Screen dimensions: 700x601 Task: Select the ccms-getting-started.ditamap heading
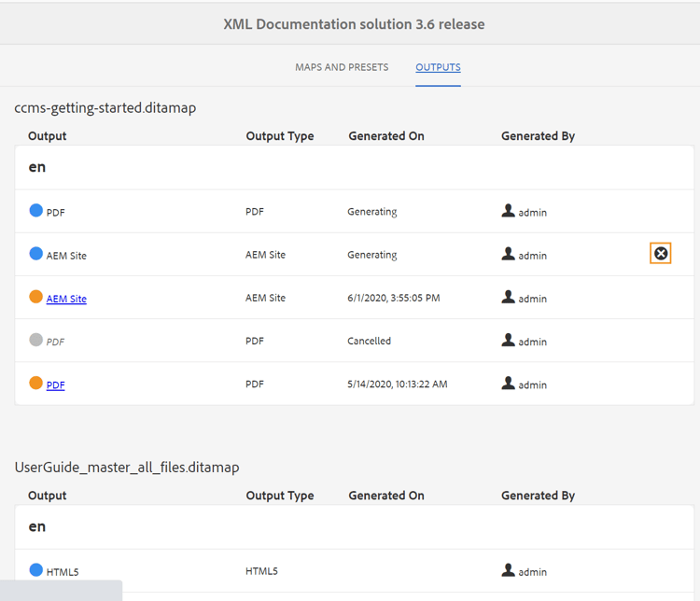(x=105, y=108)
